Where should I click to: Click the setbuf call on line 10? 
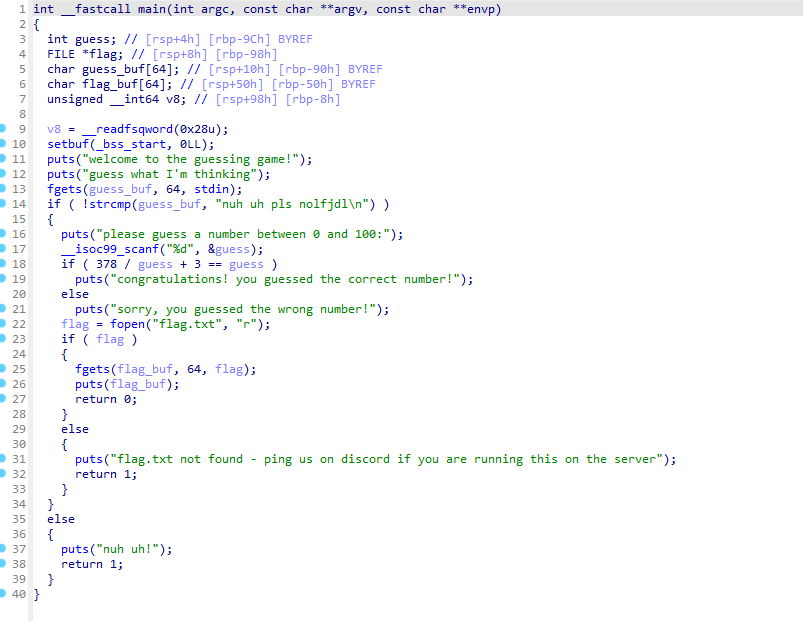click(68, 144)
